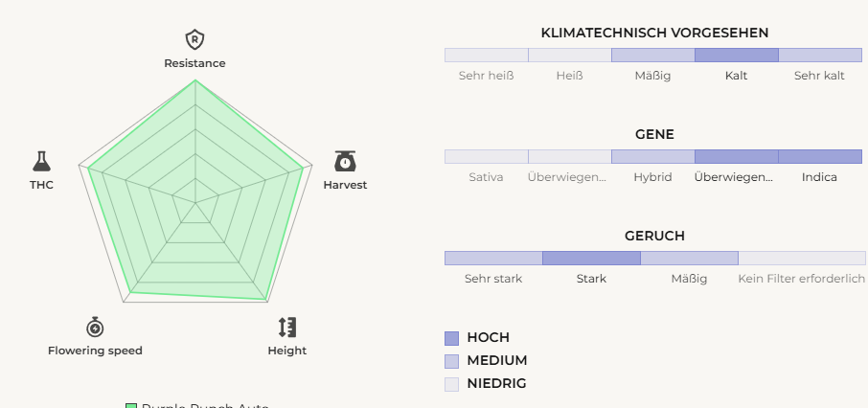
Task: Select the Kalt climate bar segment
Action: click(x=736, y=55)
